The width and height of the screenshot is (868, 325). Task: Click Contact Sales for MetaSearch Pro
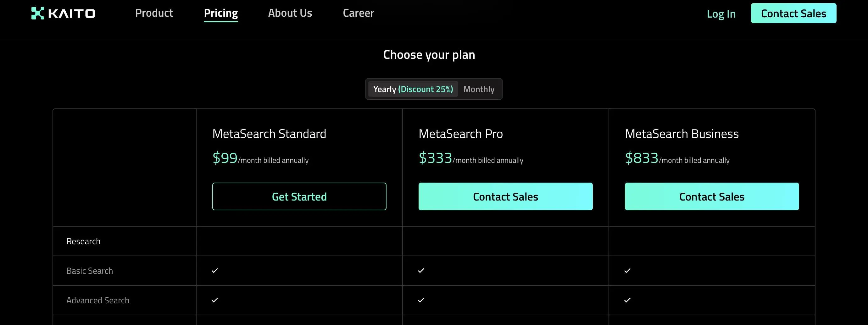(505, 197)
